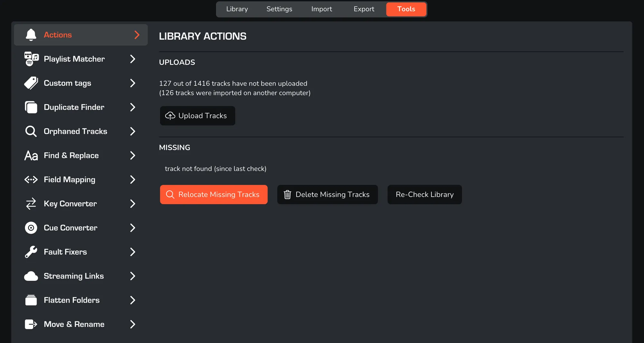Go to the Export tab
The height and width of the screenshot is (343, 644).
(x=364, y=9)
